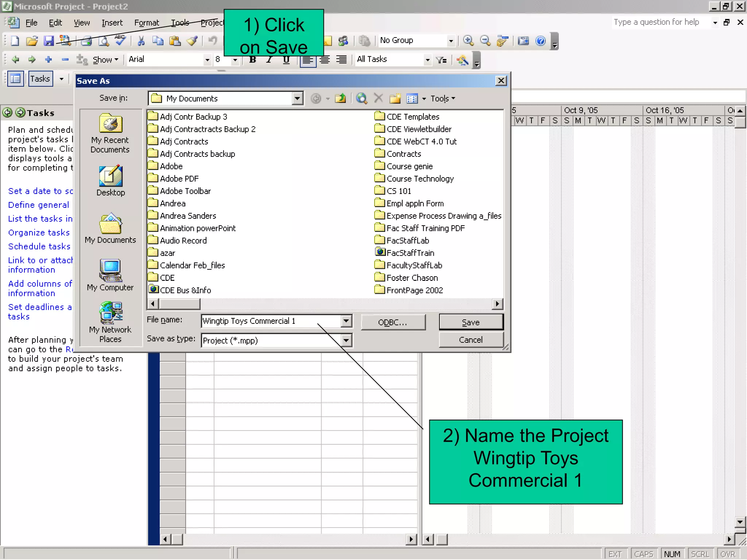Click the ODBC... button
747x560 pixels.
click(393, 322)
